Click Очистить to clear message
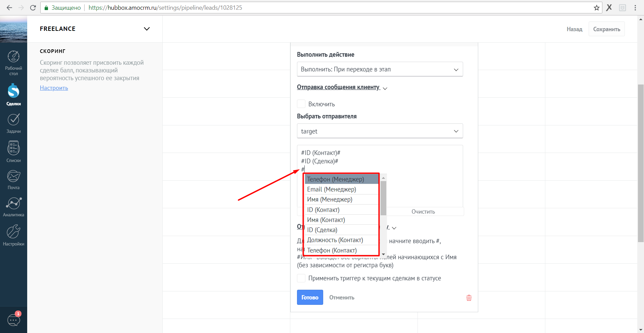Viewport: 644px width, 333px height. pyautogui.click(x=423, y=212)
